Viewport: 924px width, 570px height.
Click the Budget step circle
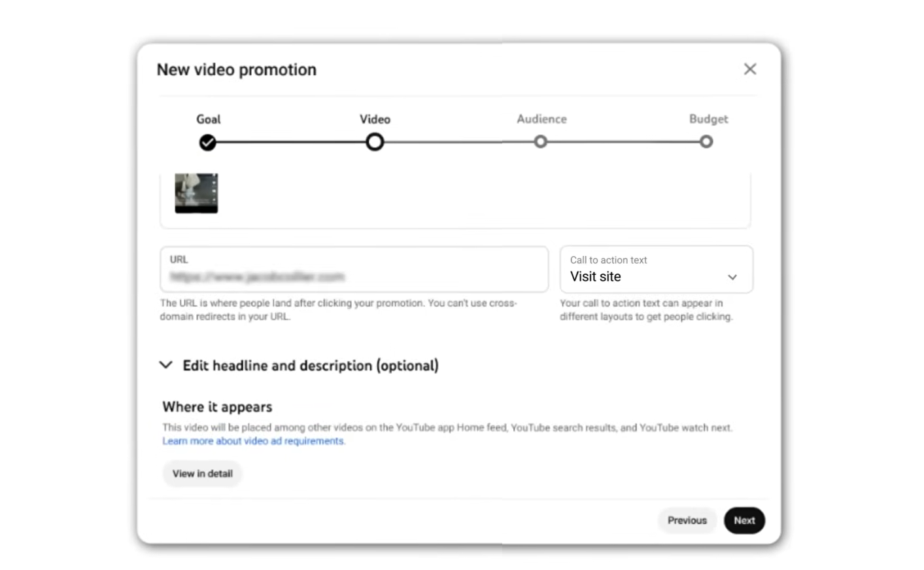pyautogui.click(x=706, y=142)
